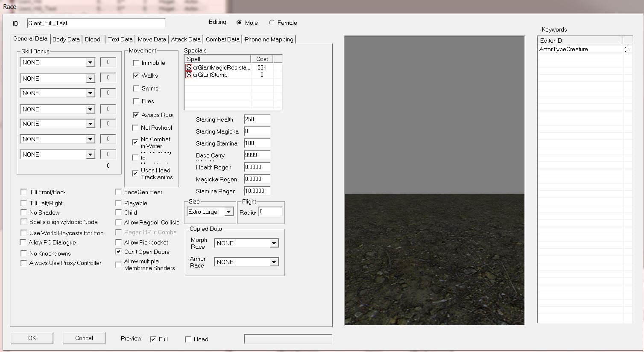This screenshot has width=644, height=352.
Task: Click the crGiantStomp spell icon
Action: click(x=188, y=75)
